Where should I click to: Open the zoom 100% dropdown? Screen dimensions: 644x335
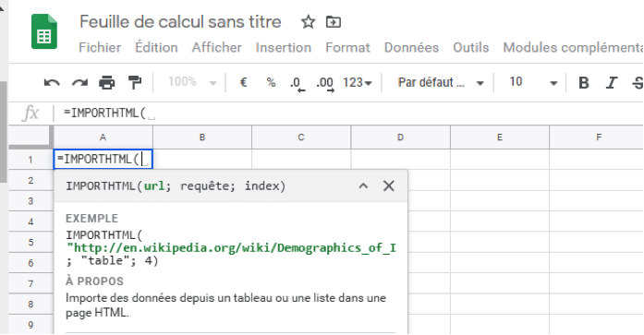coord(192,82)
